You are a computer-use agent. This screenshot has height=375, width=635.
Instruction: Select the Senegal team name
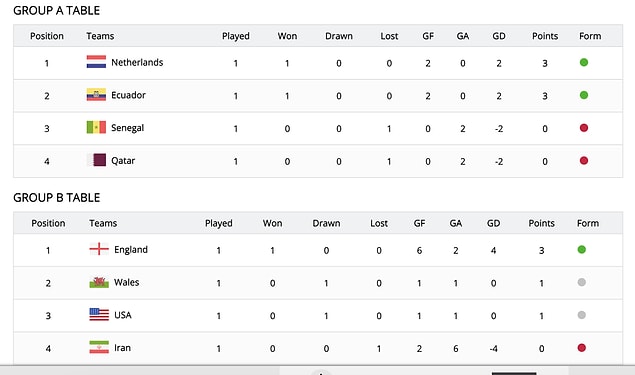click(128, 128)
